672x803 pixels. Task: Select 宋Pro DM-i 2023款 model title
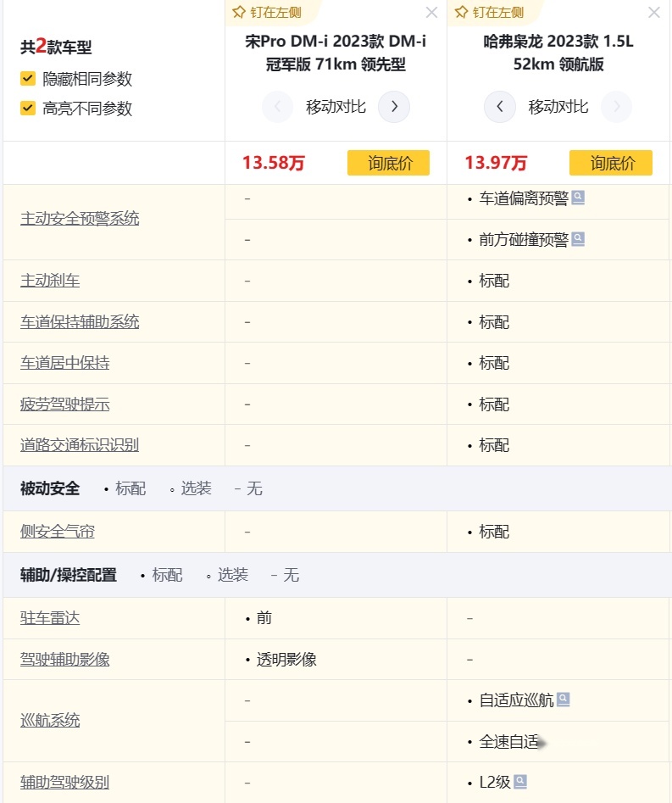(x=336, y=53)
